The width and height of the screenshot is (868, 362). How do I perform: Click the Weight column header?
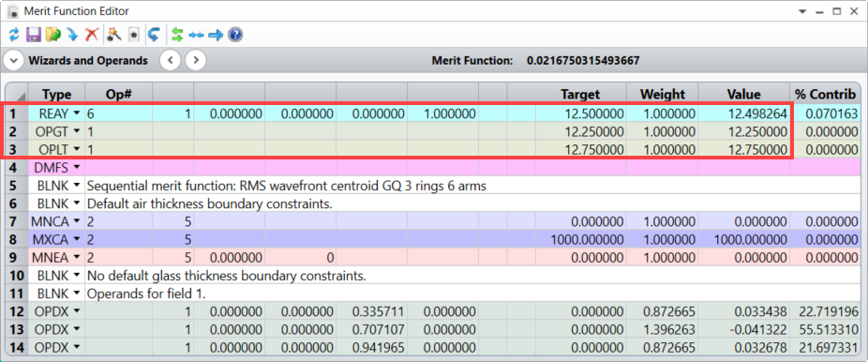point(662,94)
